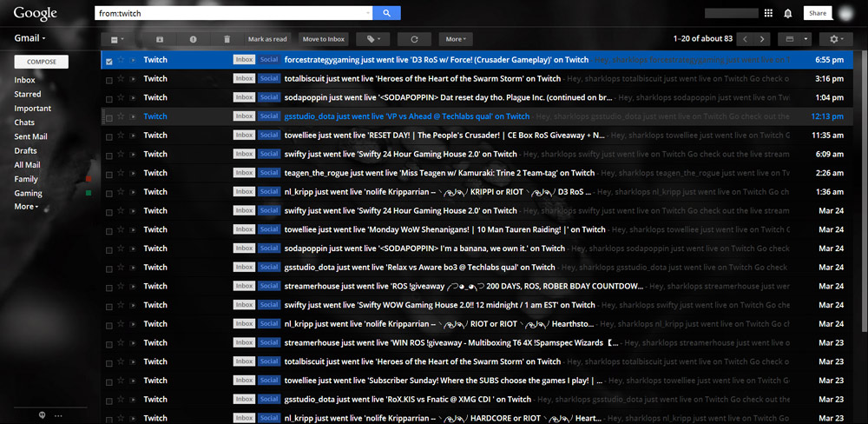The image size is (868, 424).
Task: Uncheck the forcestrategygaming email checkbox
Action: coord(109,61)
